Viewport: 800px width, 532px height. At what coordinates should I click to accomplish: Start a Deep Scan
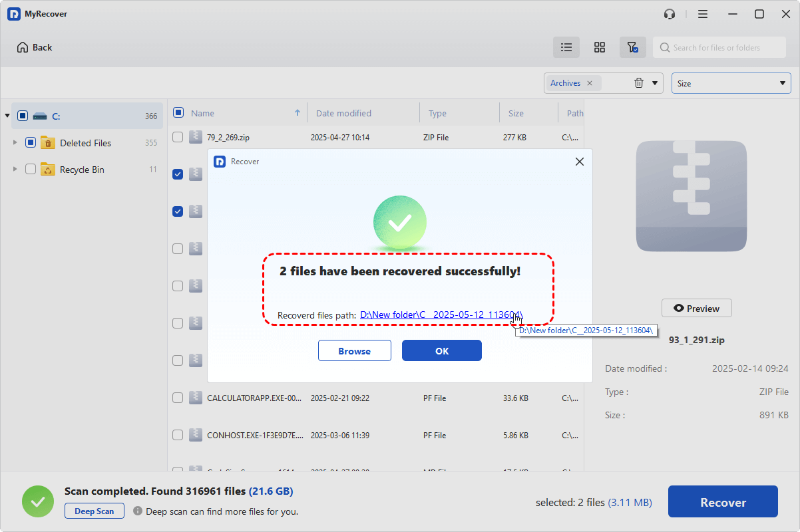click(94, 511)
